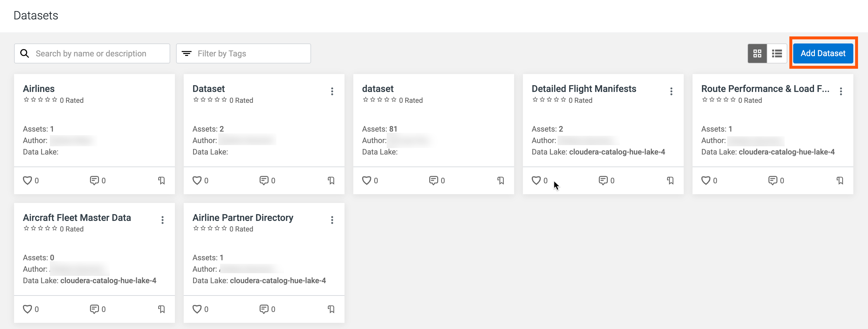This screenshot has height=329, width=868.
Task: Open the three-dot menu on Dataset card
Action: 332,91
